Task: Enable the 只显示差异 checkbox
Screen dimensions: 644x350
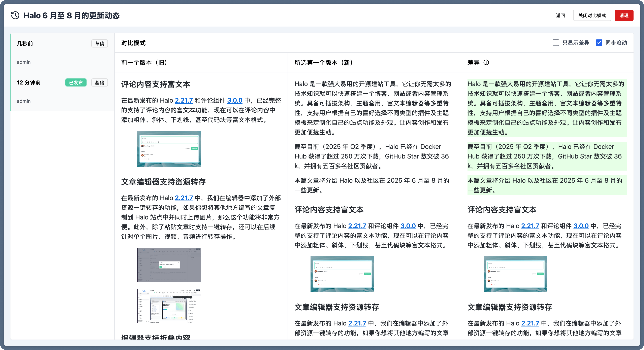Action: [555, 43]
